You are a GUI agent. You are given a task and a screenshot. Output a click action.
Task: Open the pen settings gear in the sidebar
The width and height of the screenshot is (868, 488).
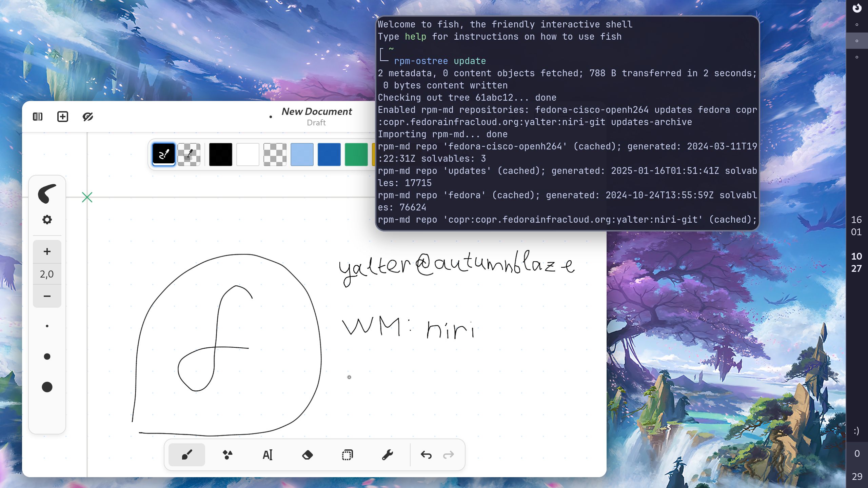(x=47, y=219)
